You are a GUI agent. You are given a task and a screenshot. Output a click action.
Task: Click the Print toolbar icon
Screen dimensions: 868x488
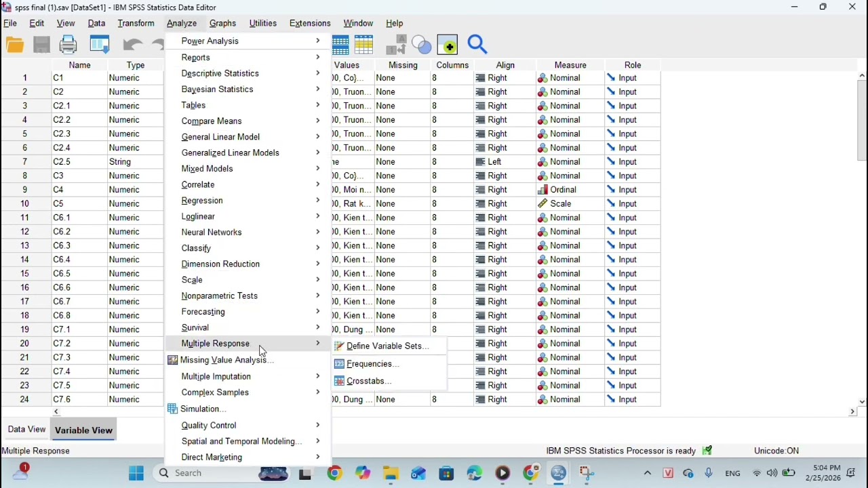[68, 45]
